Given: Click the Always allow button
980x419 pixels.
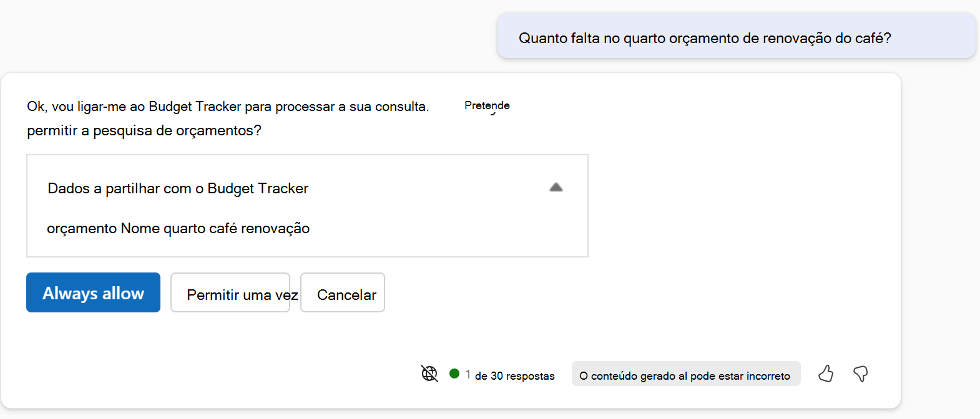Looking at the screenshot, I should tap(93, 292).
